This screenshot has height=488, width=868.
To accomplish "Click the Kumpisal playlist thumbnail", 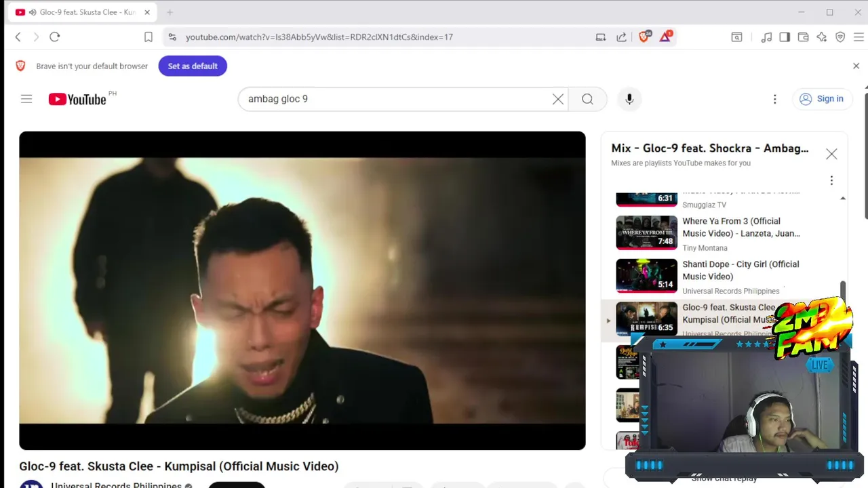I will pyautogui.click(x=646, y=319).
